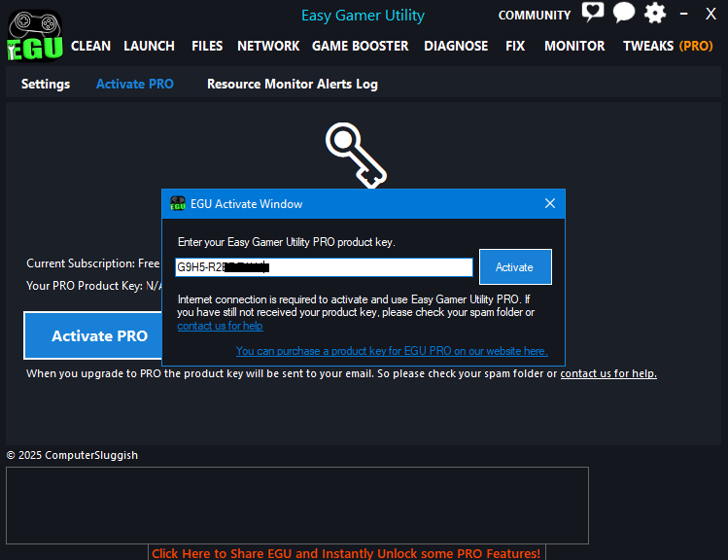Click the Activate button in the dialog

tap(515, 267)
